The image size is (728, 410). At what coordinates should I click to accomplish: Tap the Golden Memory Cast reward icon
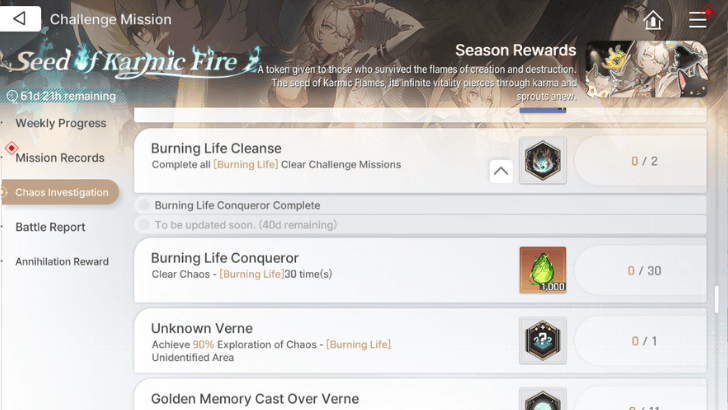543,399
